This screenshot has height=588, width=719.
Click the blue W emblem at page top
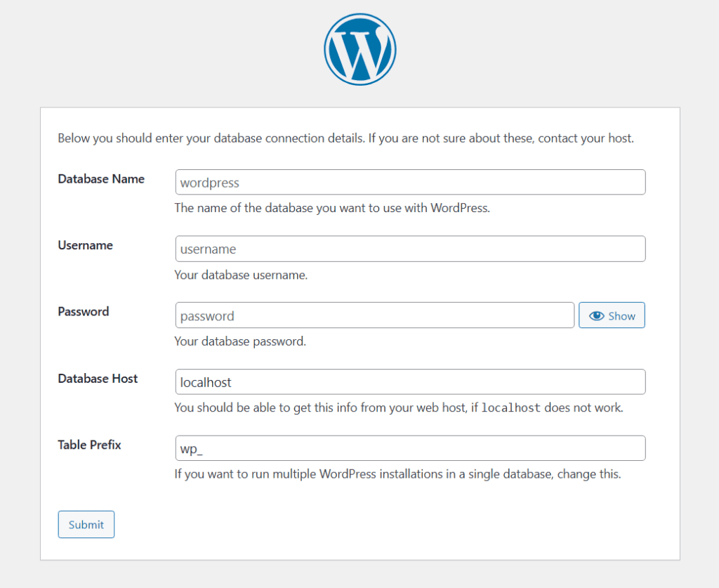(359, 48)
